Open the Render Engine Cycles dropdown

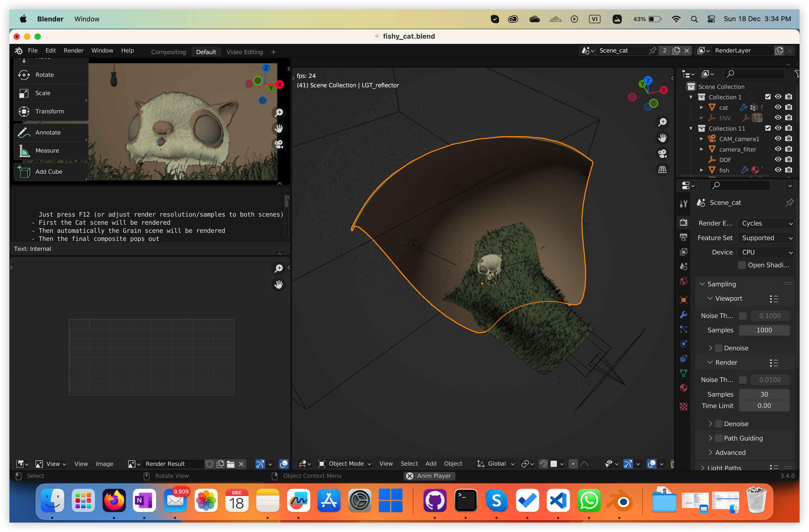766,223
